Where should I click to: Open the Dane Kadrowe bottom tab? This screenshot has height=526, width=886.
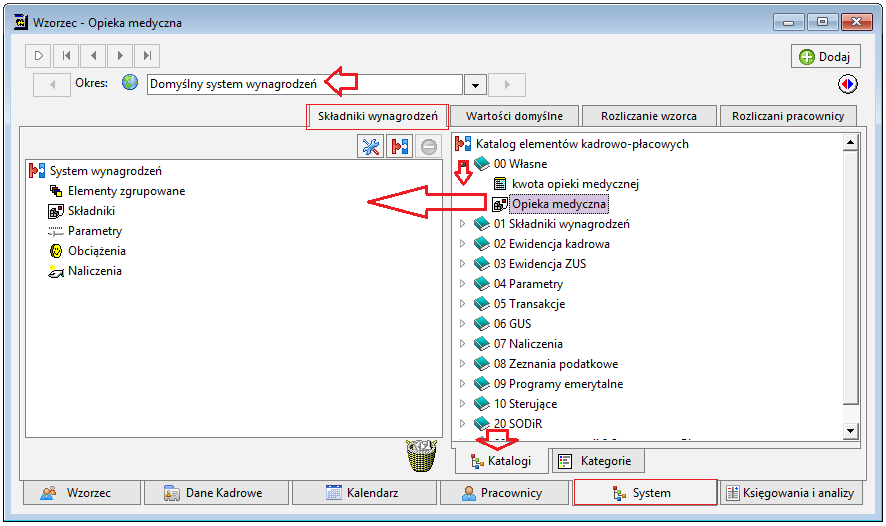(216, 493)
